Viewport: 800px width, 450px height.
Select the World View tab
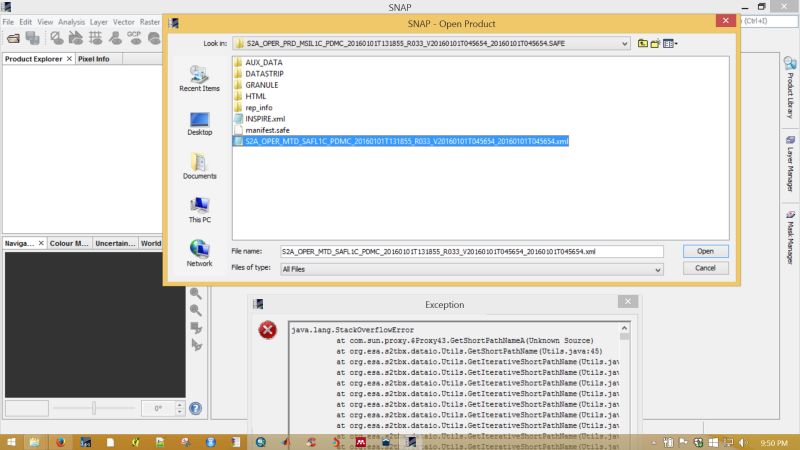pyautogui.click(x=151, y=243)
